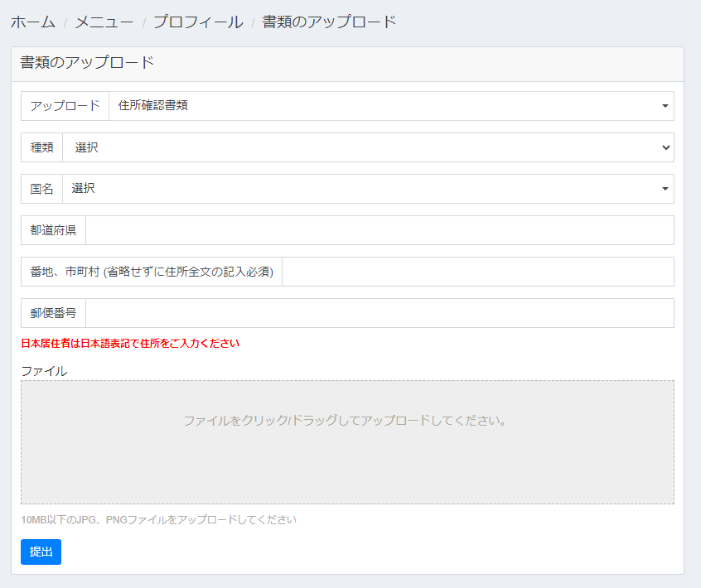Focus the 都道府県 text input

pyautogui.click(x=380, y=230)
